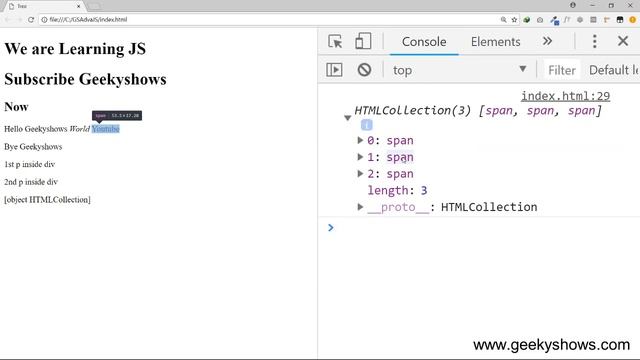Viewport: 640px width, 360px height.
Task: Go back in browser history
Action: pos(8,19)
